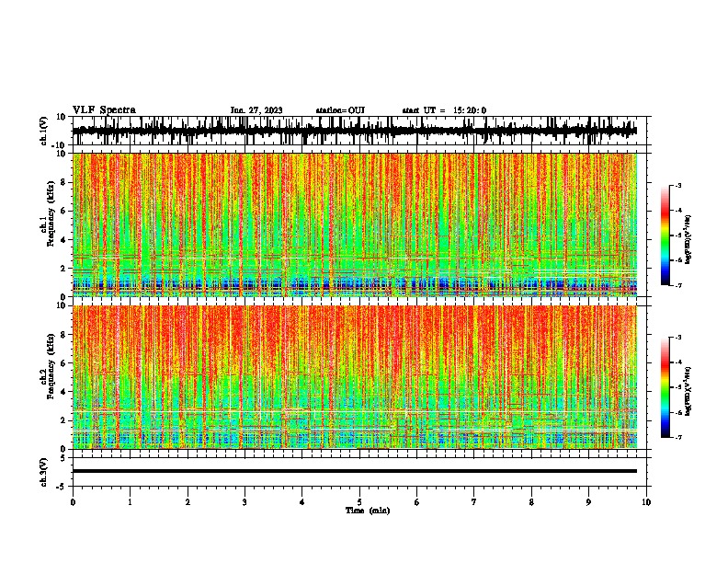Click time axis tick label '7'
Screen dimensions: 728x563
474,502
